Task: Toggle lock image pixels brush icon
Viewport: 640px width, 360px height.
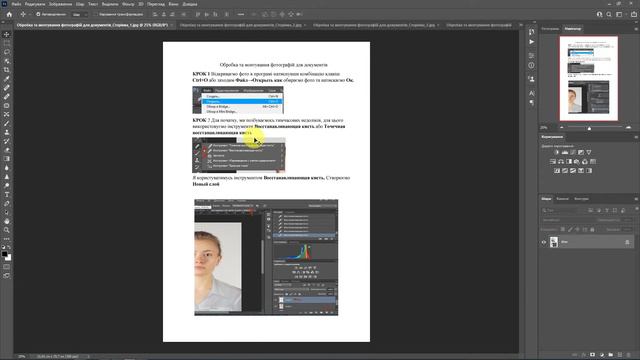Action: 570,229
